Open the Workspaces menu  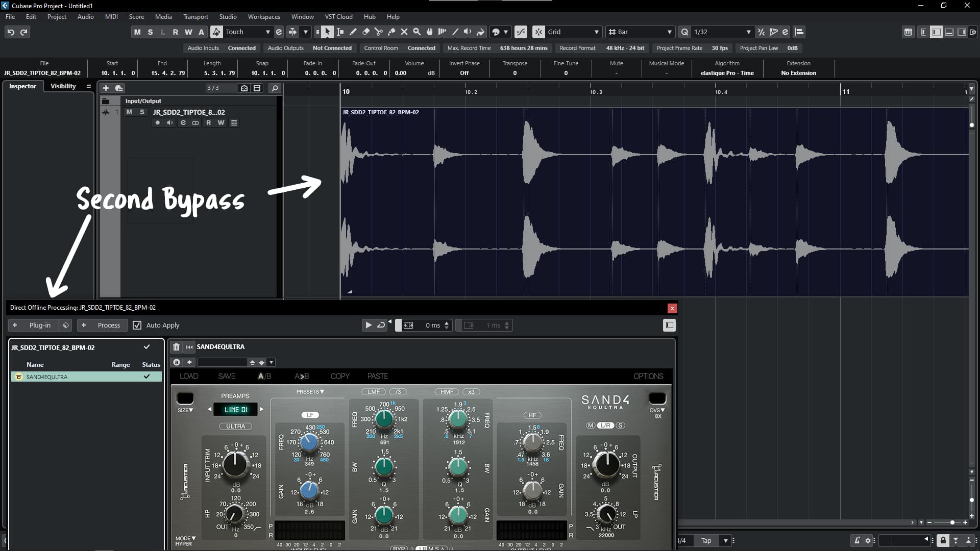click(x=264, y=17)
